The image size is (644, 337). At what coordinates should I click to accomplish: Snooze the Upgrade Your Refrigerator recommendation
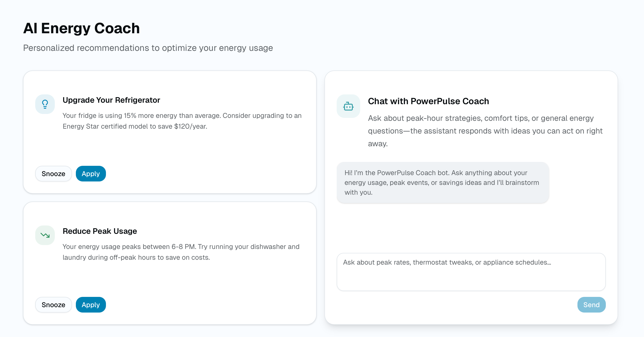(53, 174)
